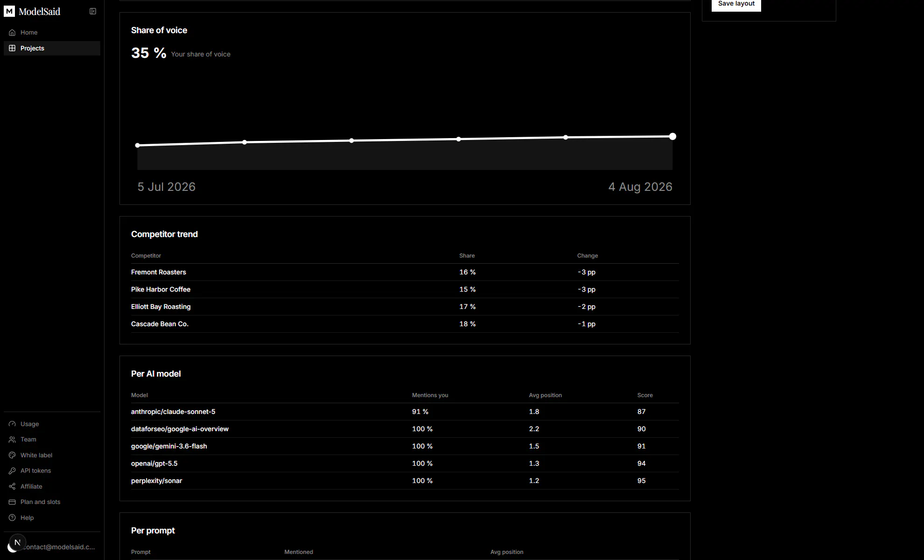Open the Home menu item
Screen dimensions: 924x560
[x=52, y=33]
